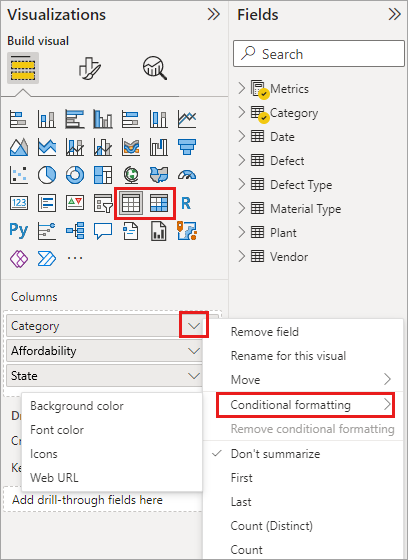Insert a Python visual
Image resolution: width=408 pixels, height=560 pixels.
(x=19, y=230)
